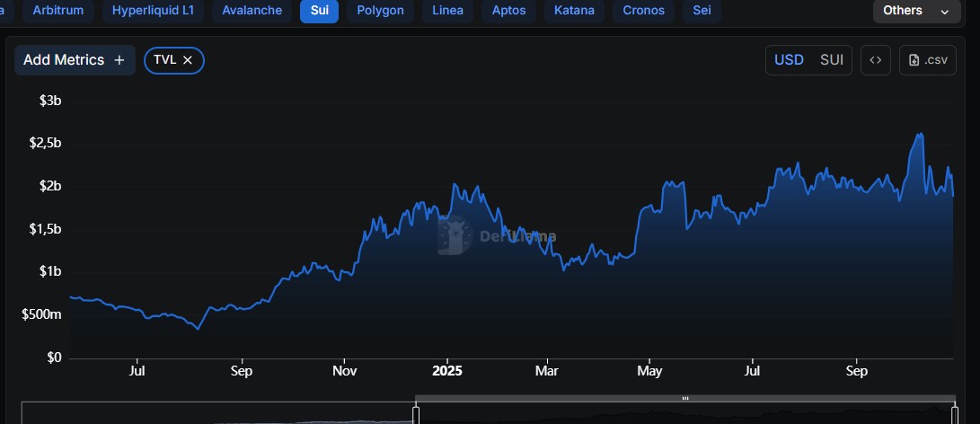Click the TVL peak on the chart
The image size is (980, 424).
point(920,135)
